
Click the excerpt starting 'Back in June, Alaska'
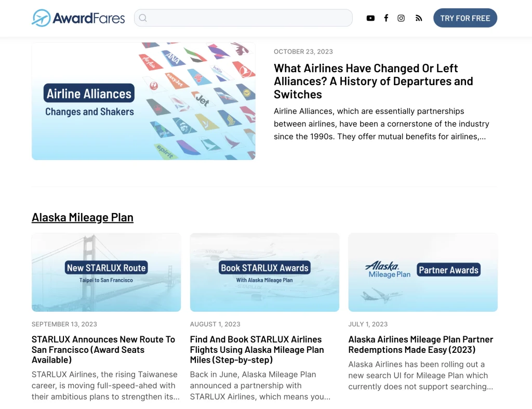coord(260,386)
